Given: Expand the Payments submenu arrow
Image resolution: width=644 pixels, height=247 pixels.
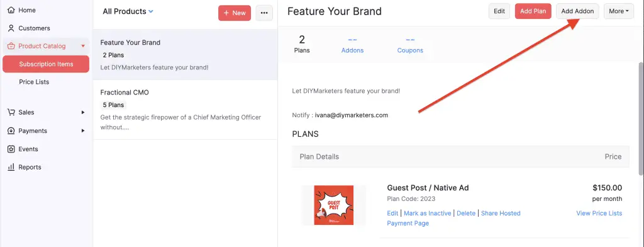Looking at the screenshot, I should coord(83,131).
